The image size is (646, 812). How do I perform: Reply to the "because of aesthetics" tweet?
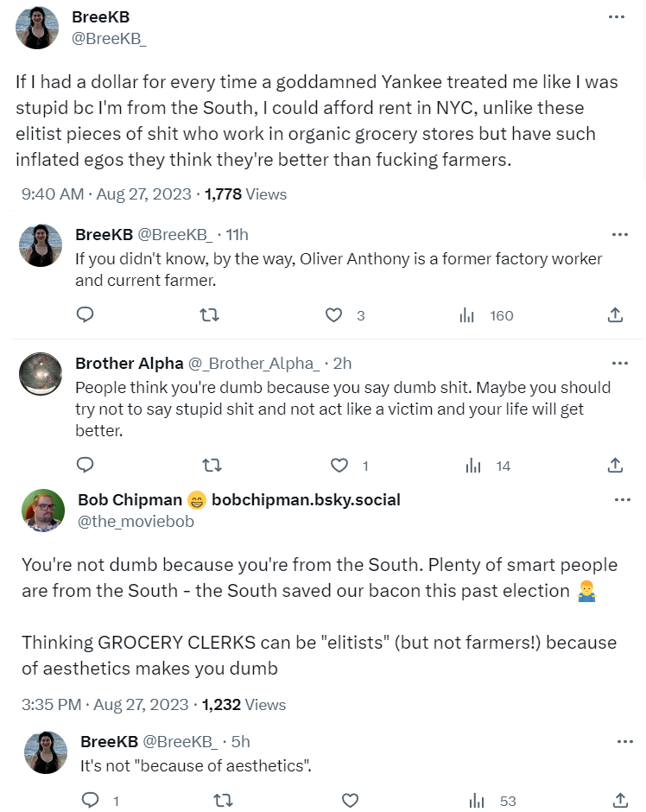[x=91, y=801]
